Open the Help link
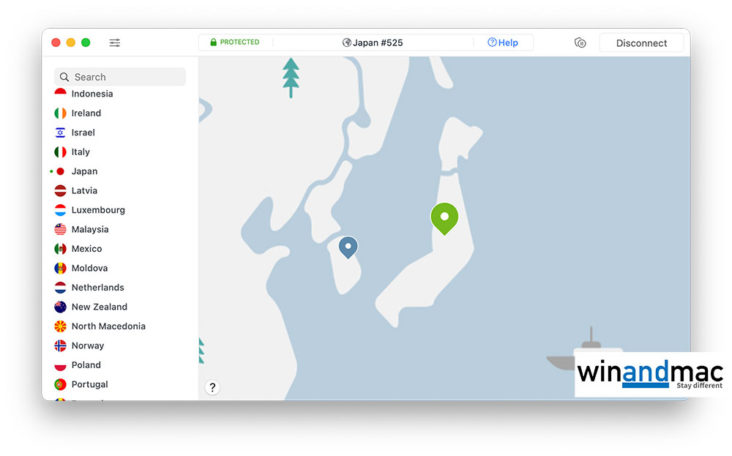The image size is (732, 456). (503, 43)
